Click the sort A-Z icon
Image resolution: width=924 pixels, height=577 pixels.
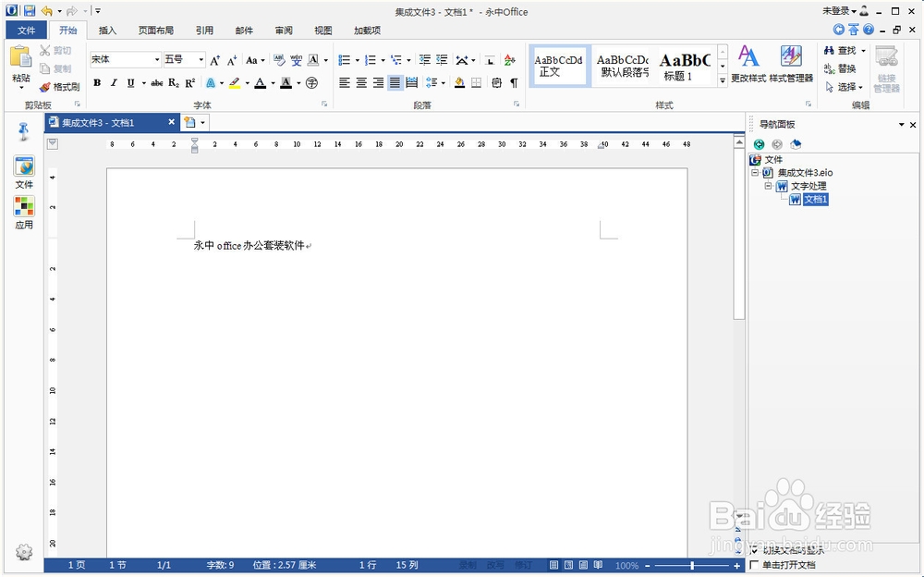pos(510,59)
